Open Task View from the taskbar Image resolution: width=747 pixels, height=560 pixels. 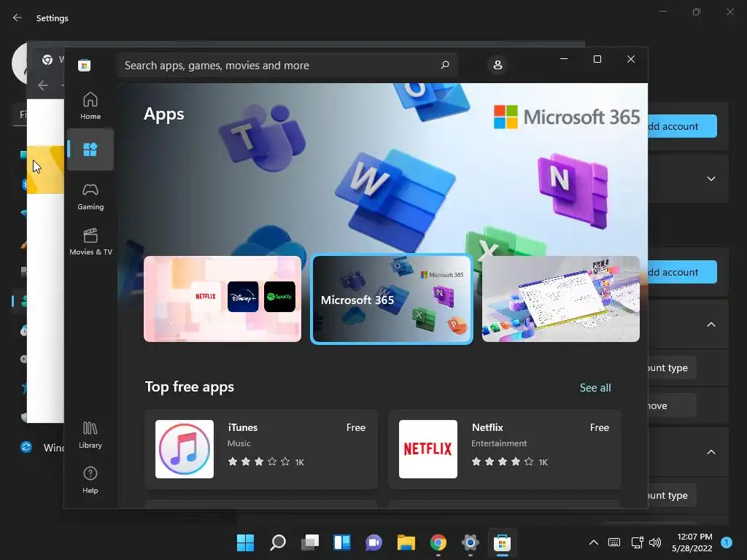tap(309, 542)
